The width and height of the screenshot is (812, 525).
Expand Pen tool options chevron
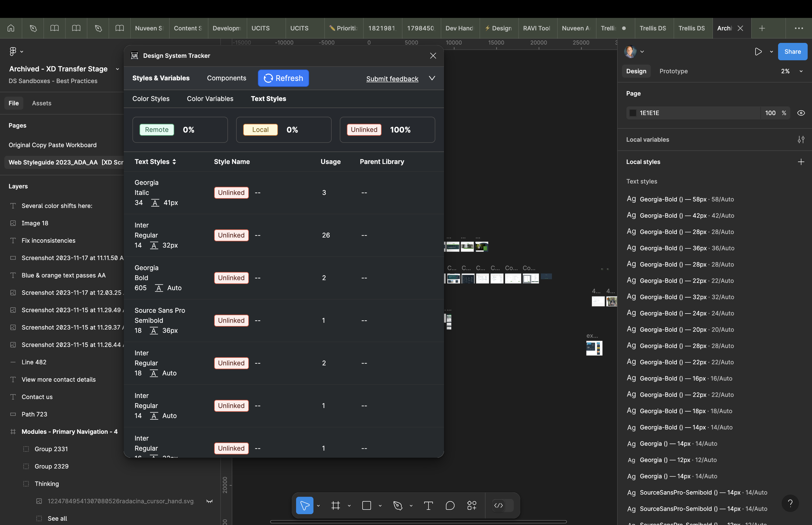pyautogui.click(x=411, y=506)
